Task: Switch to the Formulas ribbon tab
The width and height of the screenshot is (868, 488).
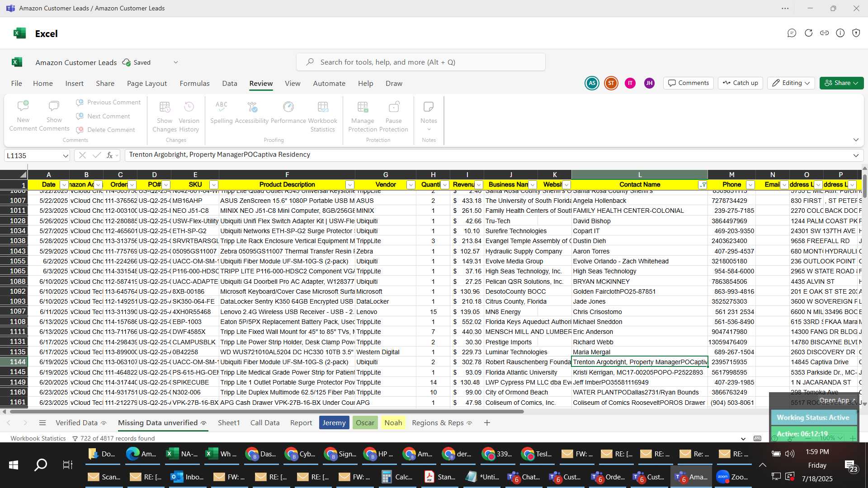Action: [x=195, y=84]
